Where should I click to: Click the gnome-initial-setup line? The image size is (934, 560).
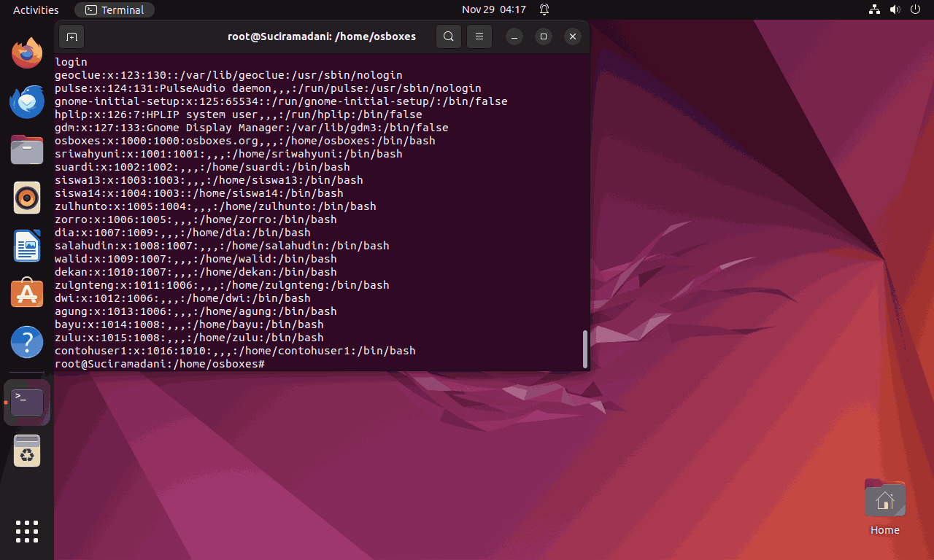click(281, 101)
